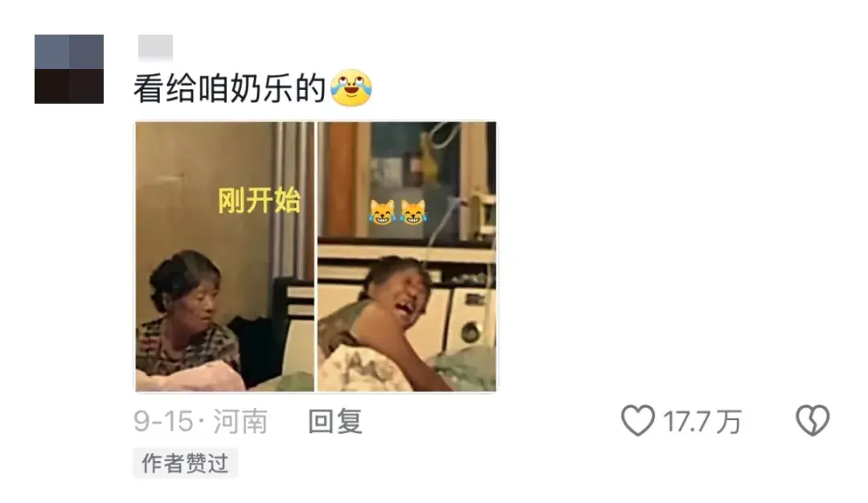Like the comment with the heart icon
This screenshot has height=503, width=868.
637,420
